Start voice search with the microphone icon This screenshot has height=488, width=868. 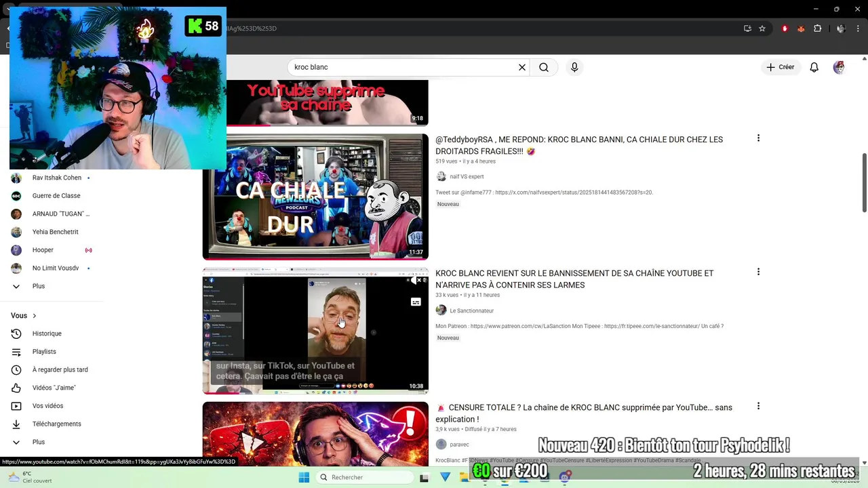point(574,67)
